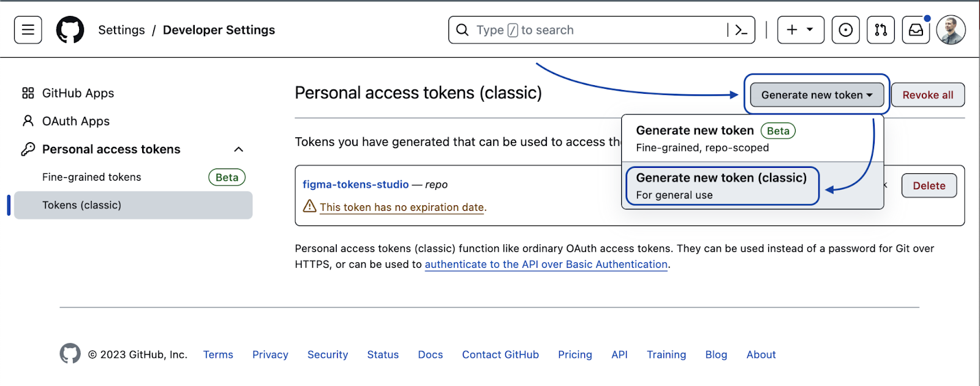
Task: Open the user profile avatar menu
Action: tap(951, 30)
